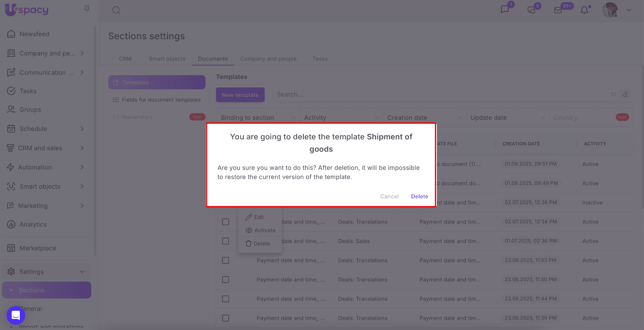644x330 pixels.
Task: Open the mail envelope icon with 99+ badge
Action: (558, 10)
